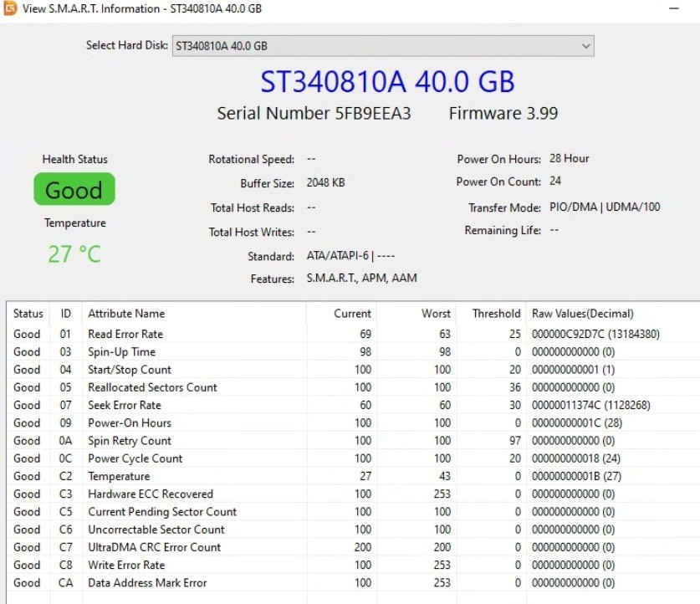
Task: Click the Power On Count value 24
Action: click(555, 181)
